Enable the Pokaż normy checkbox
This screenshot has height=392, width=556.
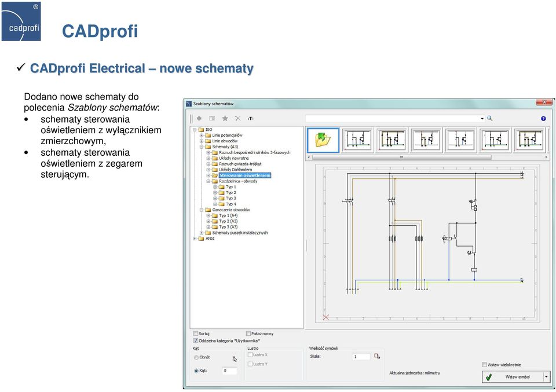(x=248, y=334)
